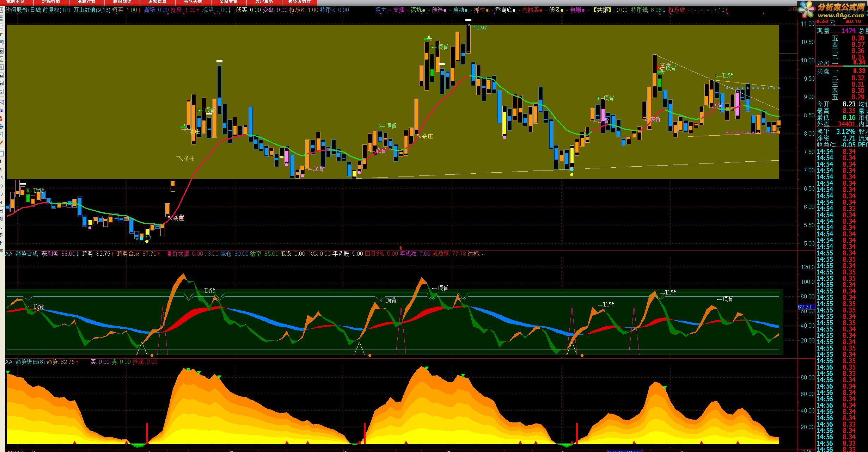Click the 沙河股份(日线.前复权) chart title
The width and height of the screenshot is (868, 452).
tap(33, 10)
